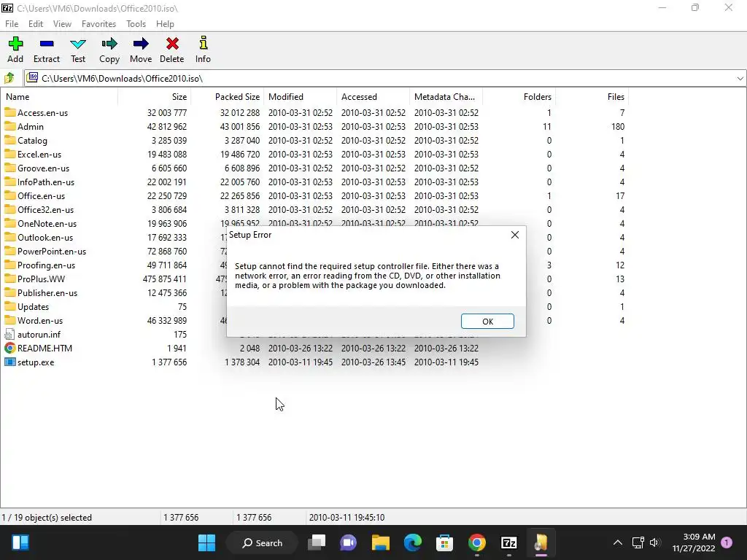Select the Publisher.en-us folder

(x=41, y=293)
